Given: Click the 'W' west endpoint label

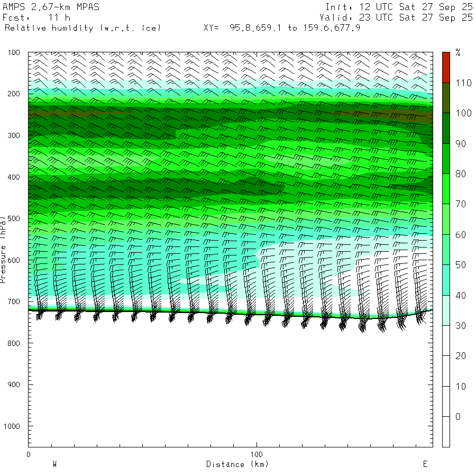Looking at the screenshot, I should click(55, 464).
